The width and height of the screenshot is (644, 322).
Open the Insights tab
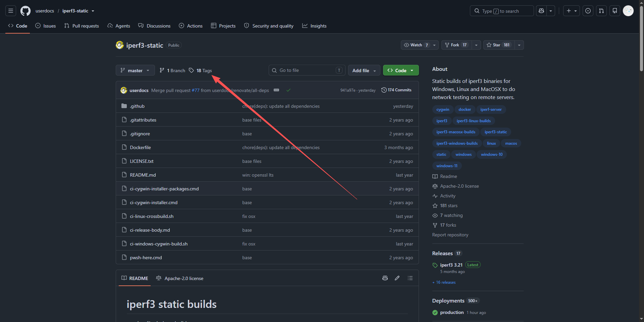pyautogui.click(x=314, y=26)
